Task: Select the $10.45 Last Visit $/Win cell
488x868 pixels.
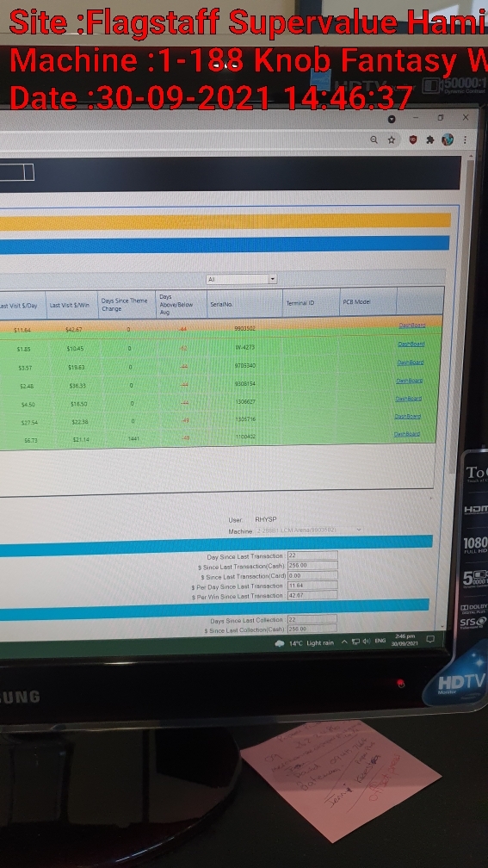Action: click(x=74, y=349)
